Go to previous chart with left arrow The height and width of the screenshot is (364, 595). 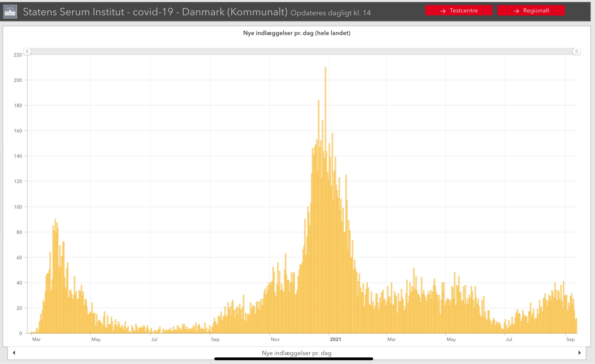click(14, 353)
